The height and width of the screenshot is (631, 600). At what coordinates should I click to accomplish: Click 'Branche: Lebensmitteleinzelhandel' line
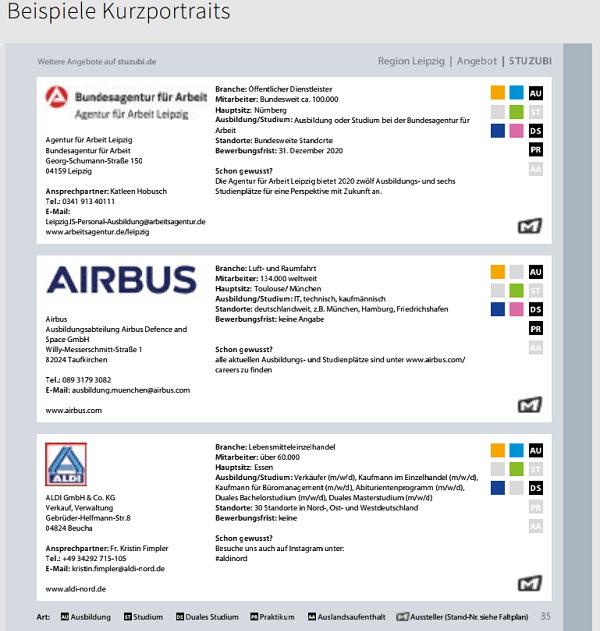(275, 447)
